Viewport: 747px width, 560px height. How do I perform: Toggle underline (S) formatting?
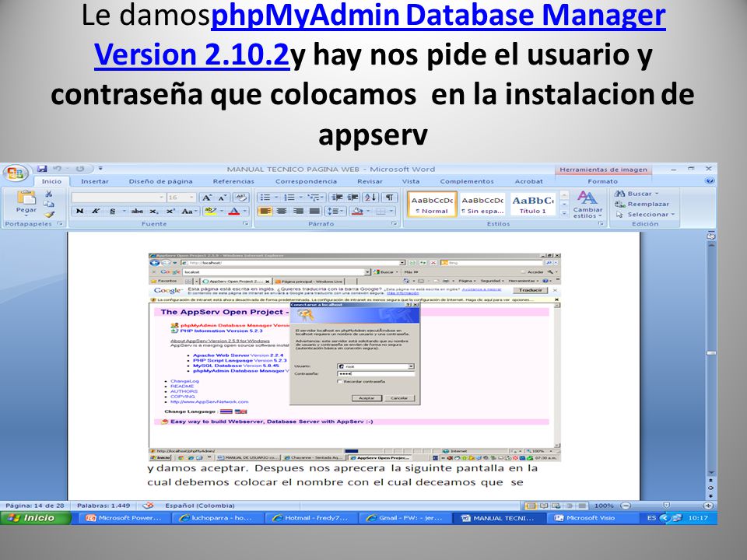coord(112,211)
